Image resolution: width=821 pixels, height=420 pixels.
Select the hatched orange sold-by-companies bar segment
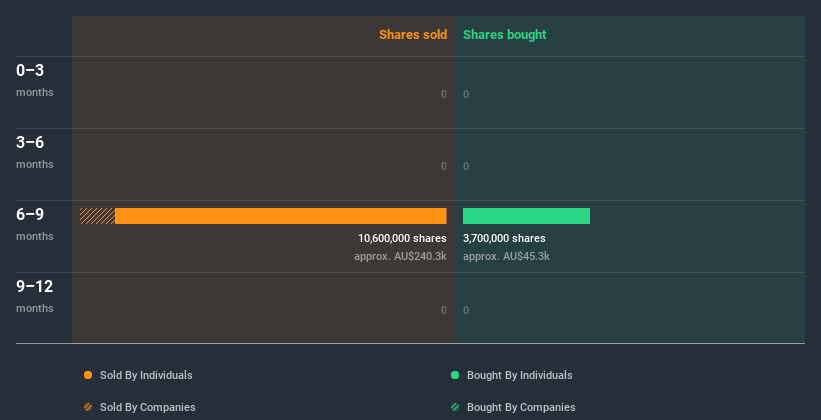tap(97, 216)
